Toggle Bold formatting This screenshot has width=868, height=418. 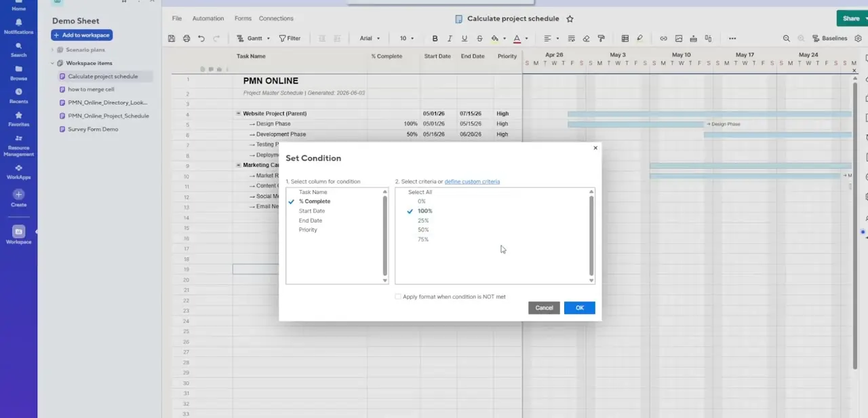coord(435,39)
